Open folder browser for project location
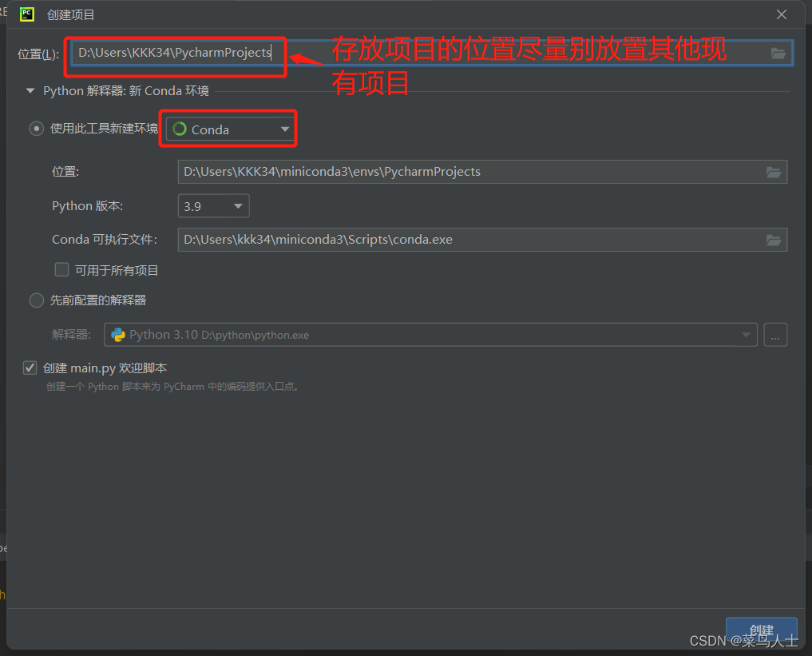812x656 pixels. 778,53
